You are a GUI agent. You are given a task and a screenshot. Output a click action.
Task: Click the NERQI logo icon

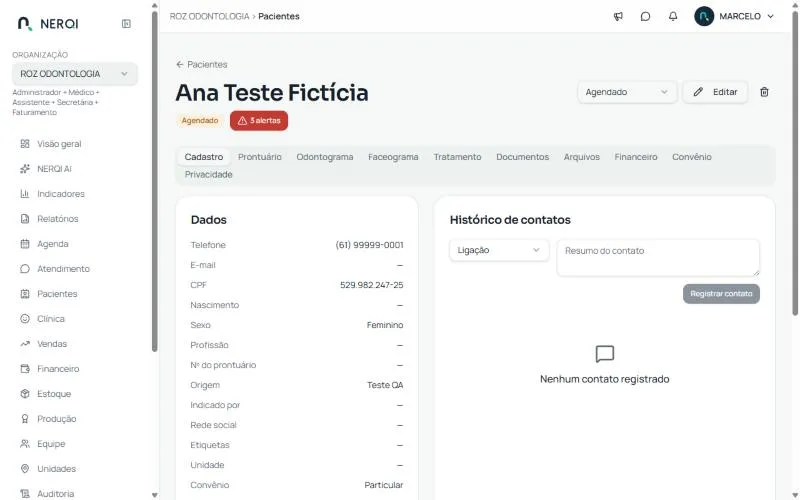(24, 23)
